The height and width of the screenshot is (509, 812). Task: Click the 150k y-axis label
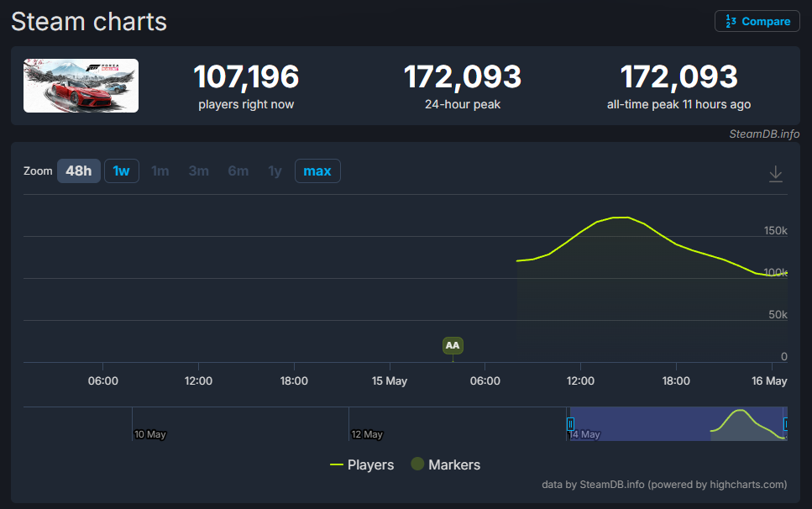coord(775,230)
